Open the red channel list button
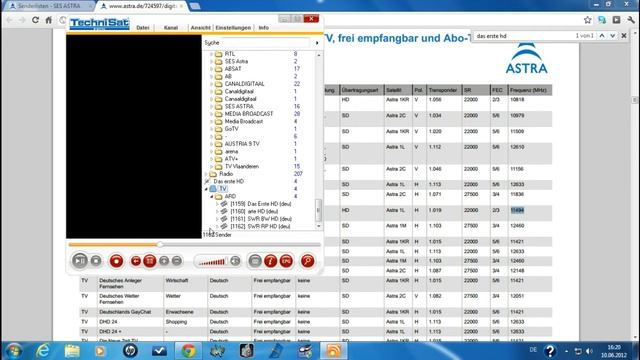 (x=150, y=261)
